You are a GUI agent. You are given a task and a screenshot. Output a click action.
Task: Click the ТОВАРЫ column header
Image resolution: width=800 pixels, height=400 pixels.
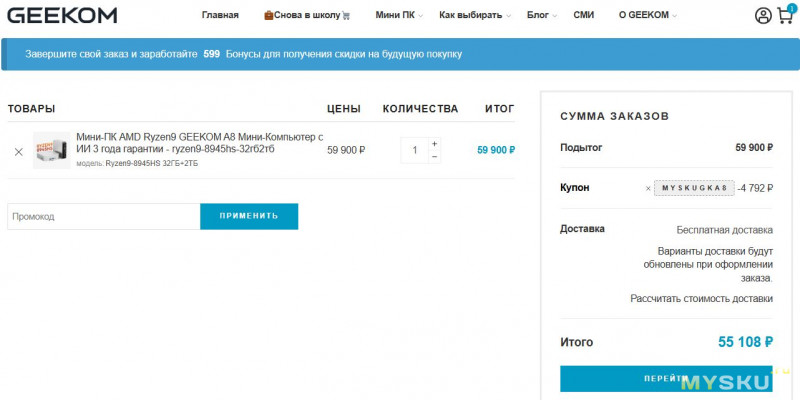pyautogui.click(x=32, y=109)
